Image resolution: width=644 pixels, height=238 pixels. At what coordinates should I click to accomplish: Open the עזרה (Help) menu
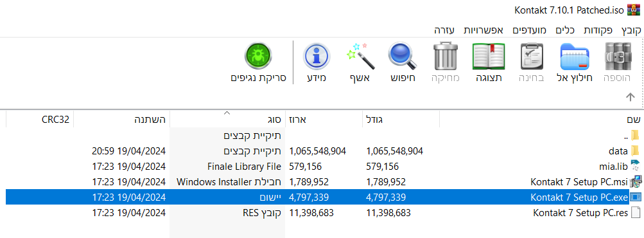444,30
